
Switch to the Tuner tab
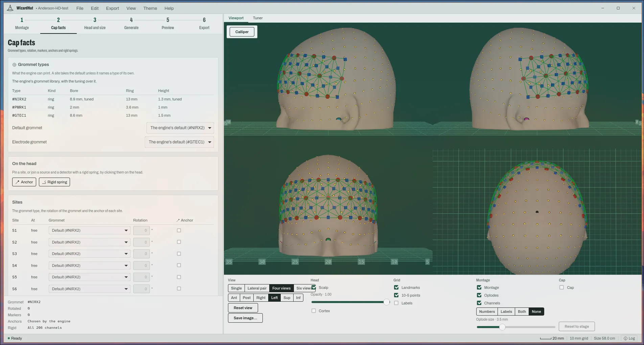[x=258, y=18]
